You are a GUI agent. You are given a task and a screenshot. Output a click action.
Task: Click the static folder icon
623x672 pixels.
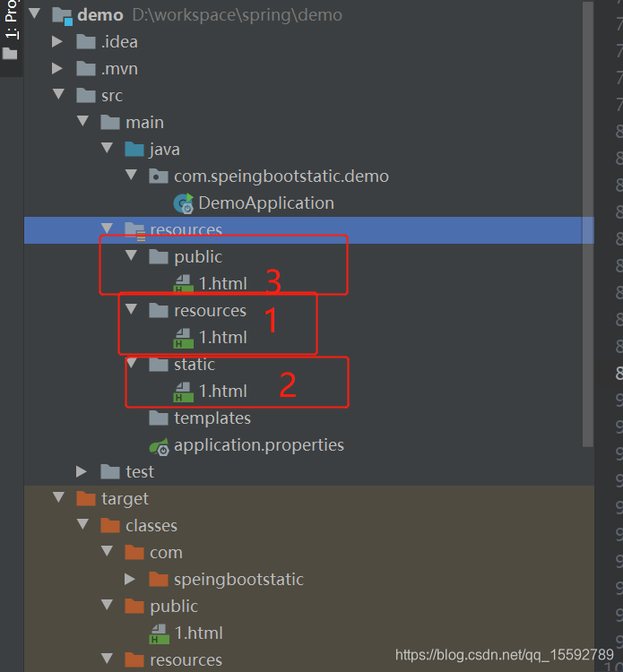[159, 365]
